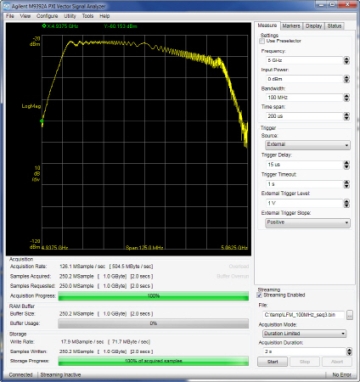
Task: Open the Trigger Source dropdown
Action: click(308, 145)
